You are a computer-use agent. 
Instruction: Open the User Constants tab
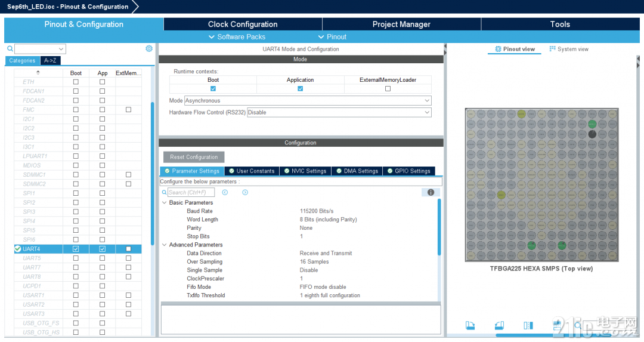click(x=252, y=171)
